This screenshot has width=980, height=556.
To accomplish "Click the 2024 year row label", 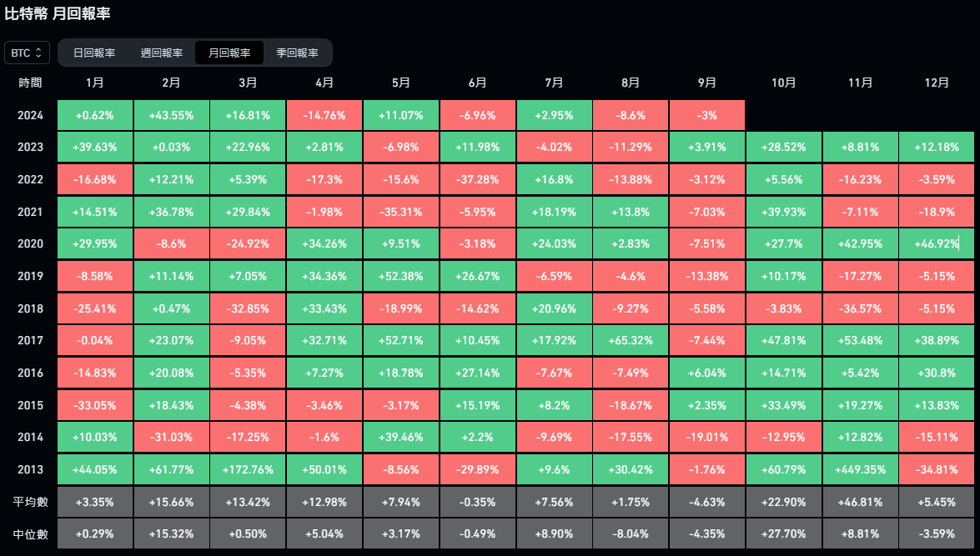I will click(29, 115).
